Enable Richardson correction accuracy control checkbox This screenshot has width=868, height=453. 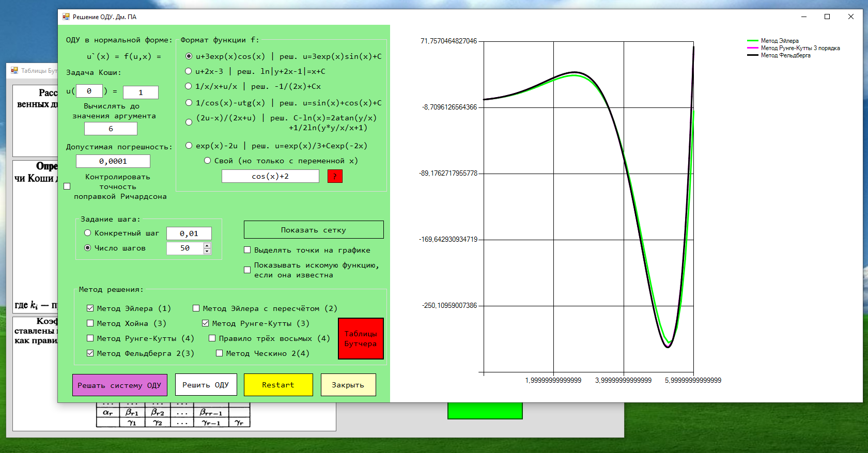coord(67,186)
